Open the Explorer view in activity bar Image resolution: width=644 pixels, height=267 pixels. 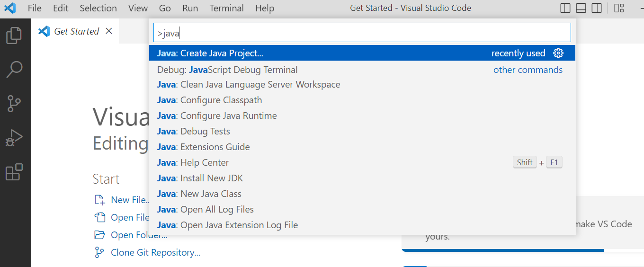(x=14, y=36)
